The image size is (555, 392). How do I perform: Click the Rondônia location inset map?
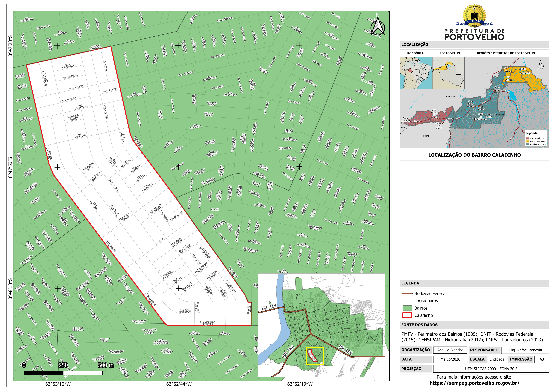(416, 73)
